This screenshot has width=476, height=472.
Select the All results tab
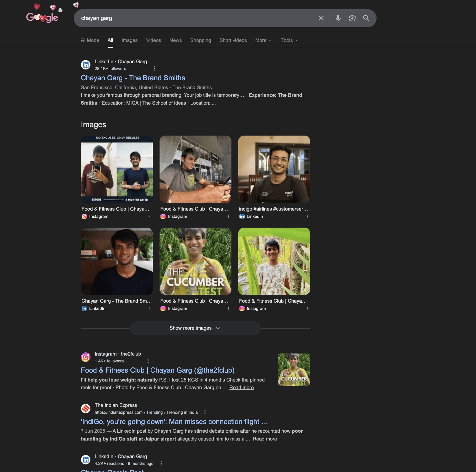(x=110, y=40)
